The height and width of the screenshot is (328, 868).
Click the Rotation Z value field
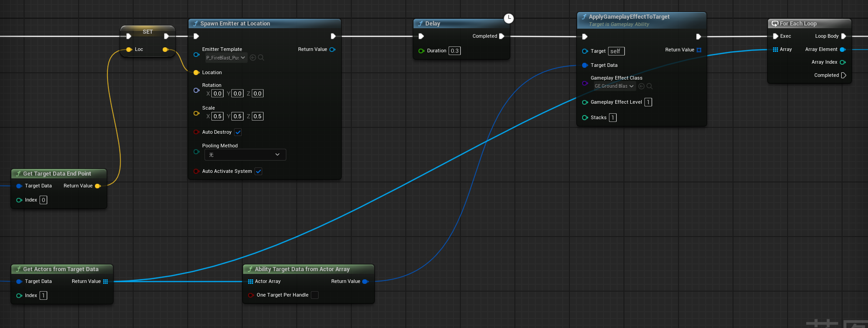[258, 93]
